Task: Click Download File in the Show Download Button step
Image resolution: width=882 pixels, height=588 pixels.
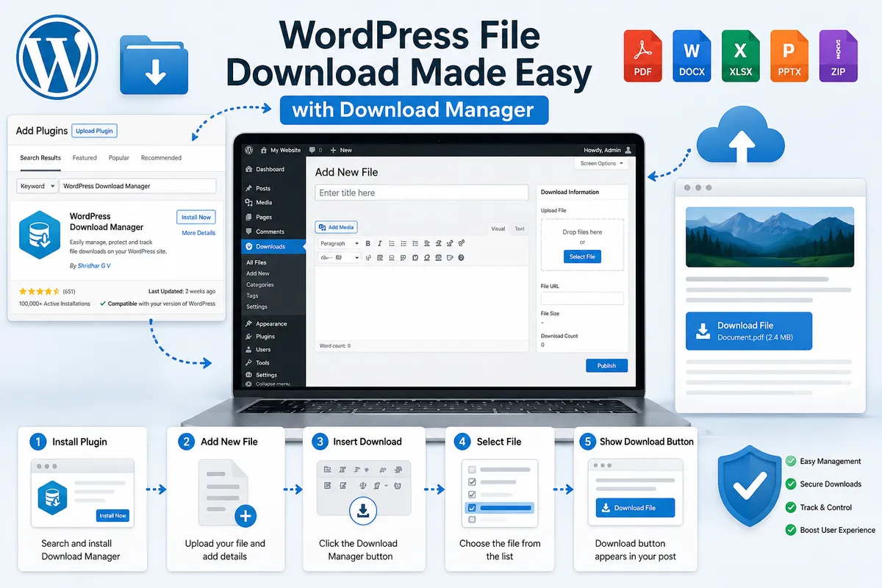Action: [635, 508]
